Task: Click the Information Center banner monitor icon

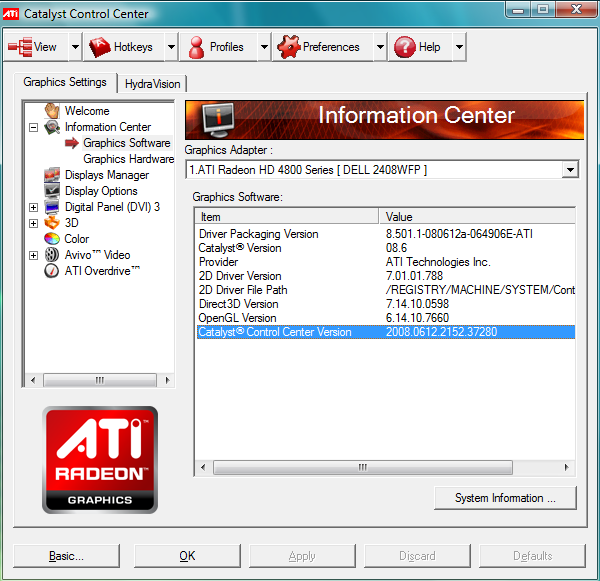Action: click(x=218, y=120)
